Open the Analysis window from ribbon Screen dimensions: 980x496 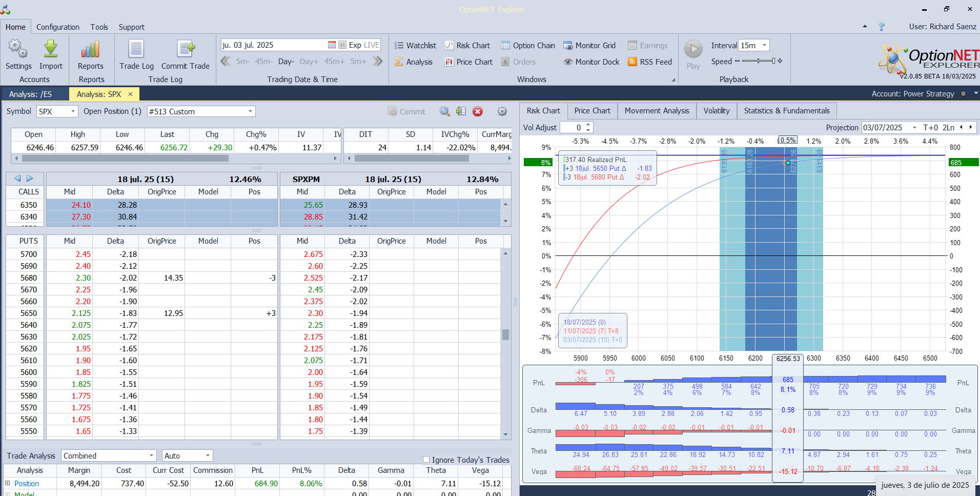(414, 62)
